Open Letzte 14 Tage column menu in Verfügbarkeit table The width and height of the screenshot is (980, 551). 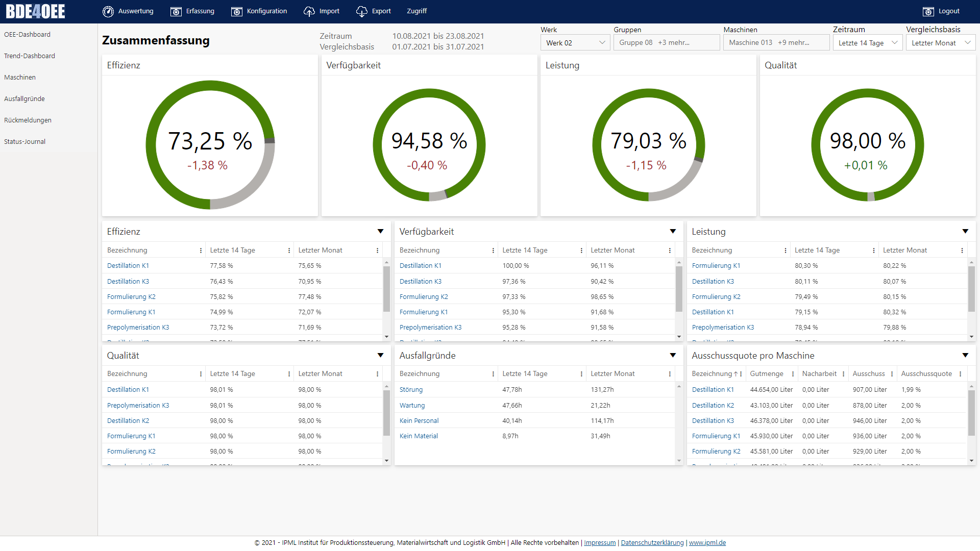[581, 251]
